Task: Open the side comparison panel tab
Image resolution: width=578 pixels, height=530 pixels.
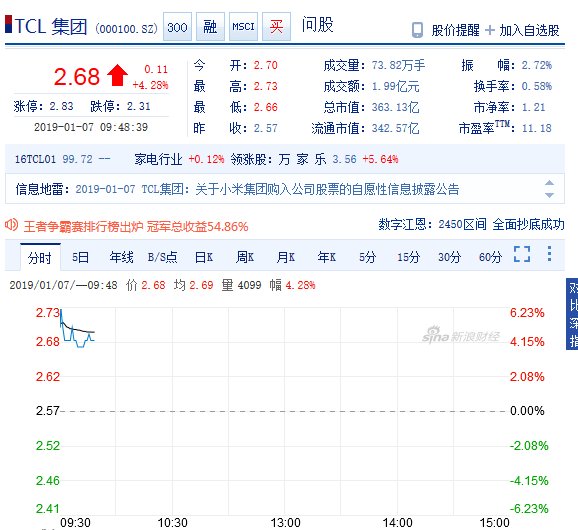Action: (x=572, y=314)
